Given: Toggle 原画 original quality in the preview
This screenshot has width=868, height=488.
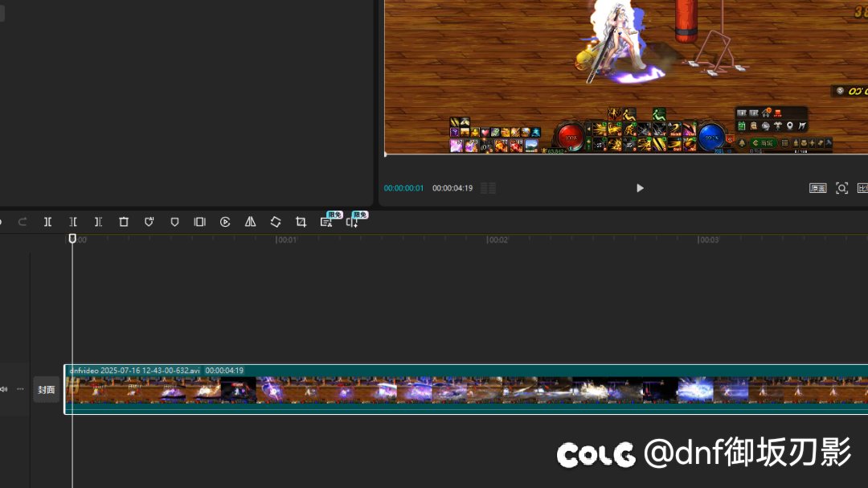Looking at the screenshot, I should click(x=817, y=188).
